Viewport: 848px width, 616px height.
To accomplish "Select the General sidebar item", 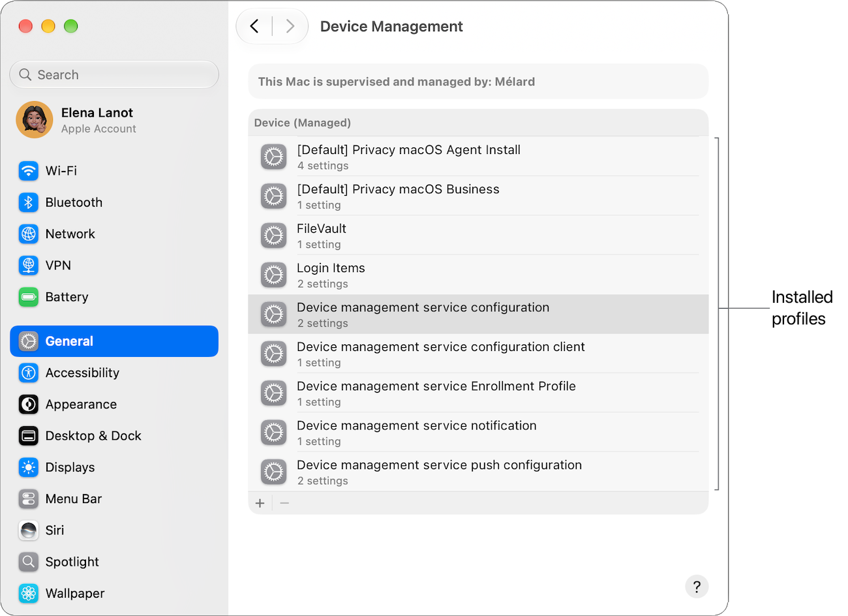I will point(114,341).
